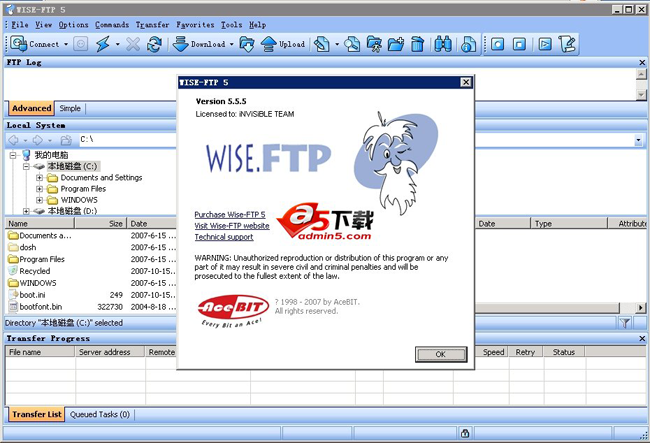Click the Upload toolbar button
Image resolution: width=650 pixels, height=443 pixels.
pyautogui.click(x=283, y=44)
